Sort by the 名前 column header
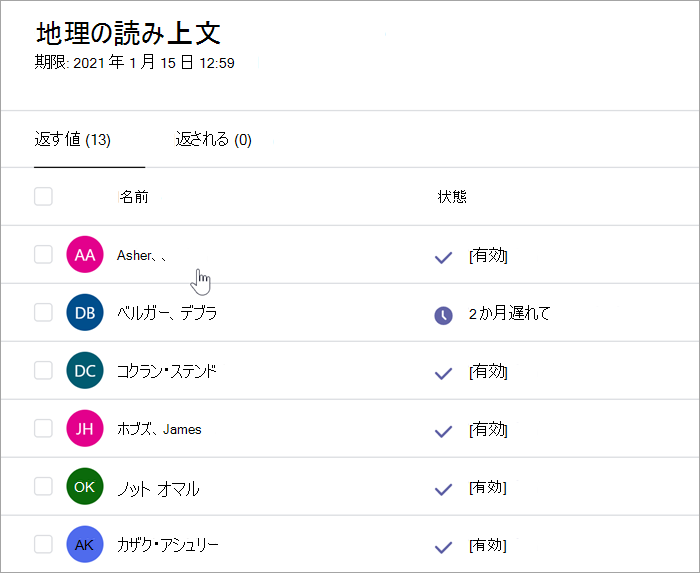 (133, 197)
